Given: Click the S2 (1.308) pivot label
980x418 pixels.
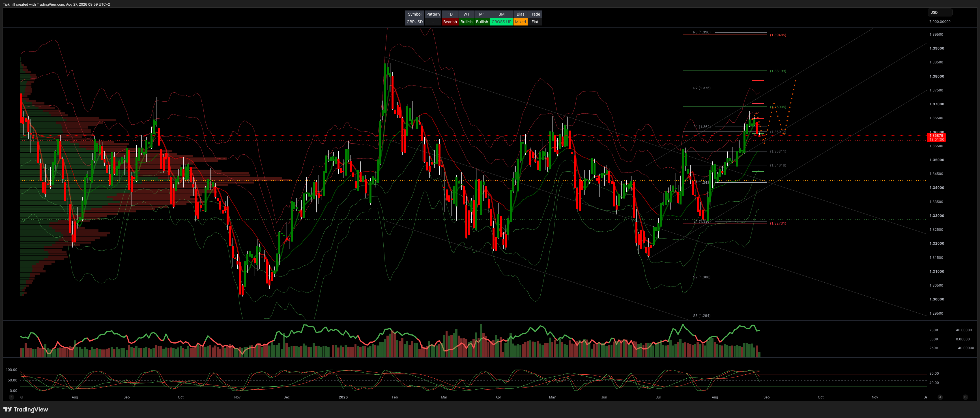Looking at the screenshot, I should [702, 277].
